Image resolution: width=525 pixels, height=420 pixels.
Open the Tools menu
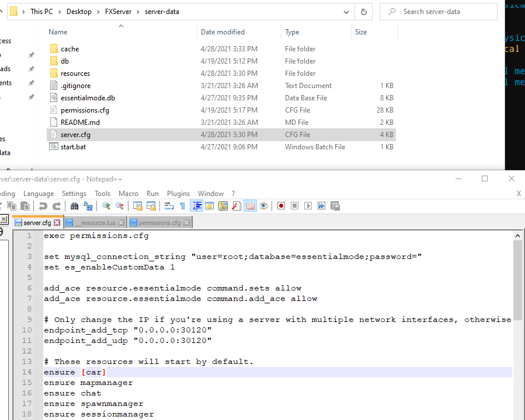coord(102,194)
